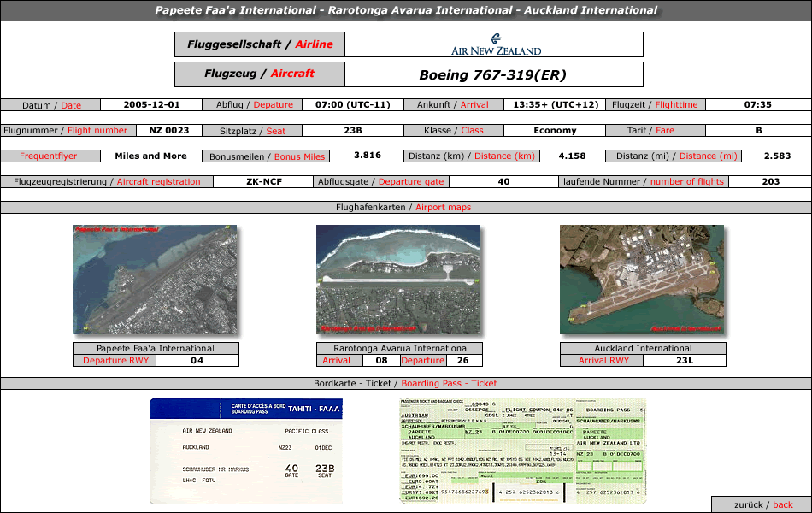The width and height of the screenshot is (812, 513).
Task: Select departure time 07:00 (UTC-11)
Action: point(353,104)
